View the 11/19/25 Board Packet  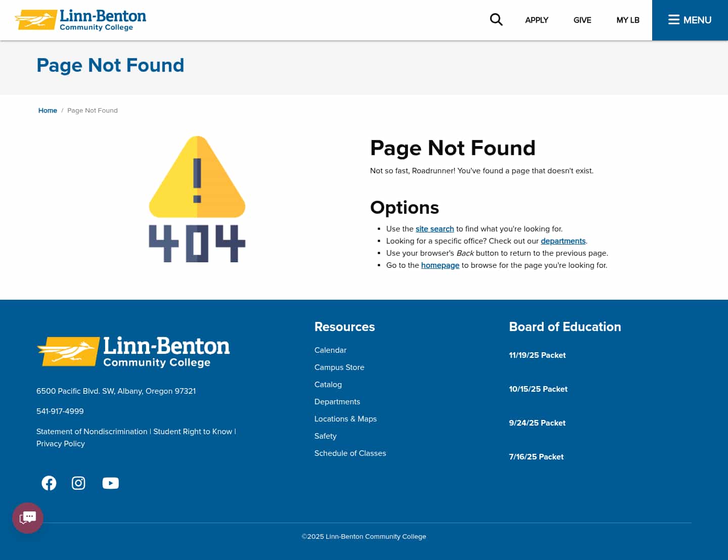pyautogui.click(x=537, y=355)
